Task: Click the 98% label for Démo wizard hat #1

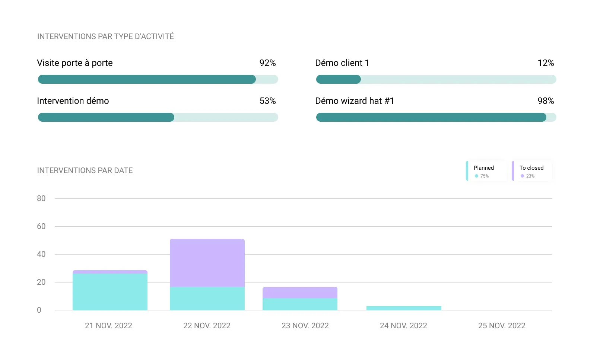Action: pos(546,100)
